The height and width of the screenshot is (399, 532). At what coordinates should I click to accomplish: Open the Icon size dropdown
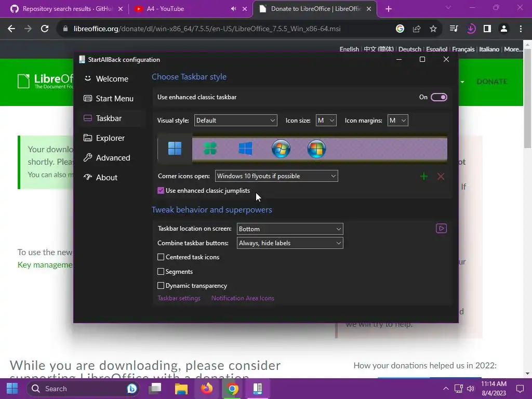(326, 121)
